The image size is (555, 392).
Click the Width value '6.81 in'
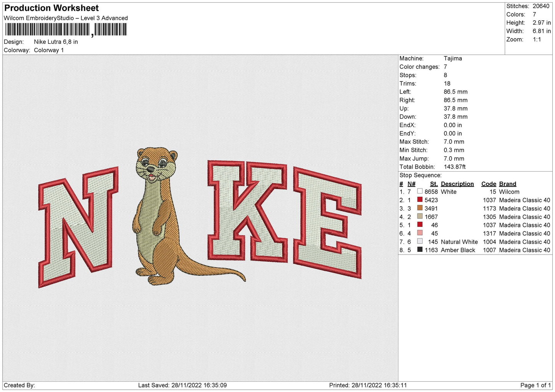pyautogui.click(x=542, y=31)
